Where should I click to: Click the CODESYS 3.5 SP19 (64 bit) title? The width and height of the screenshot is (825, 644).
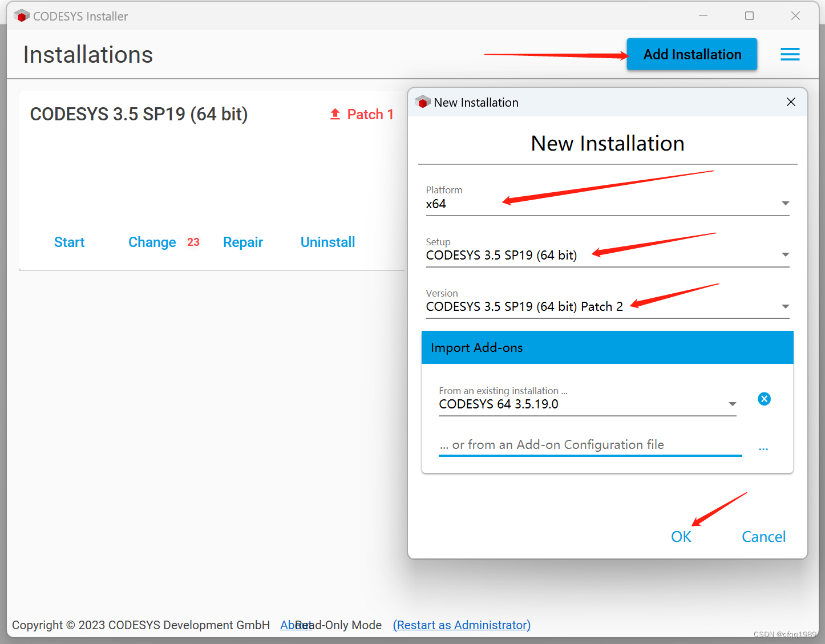[x=139, y=114]
